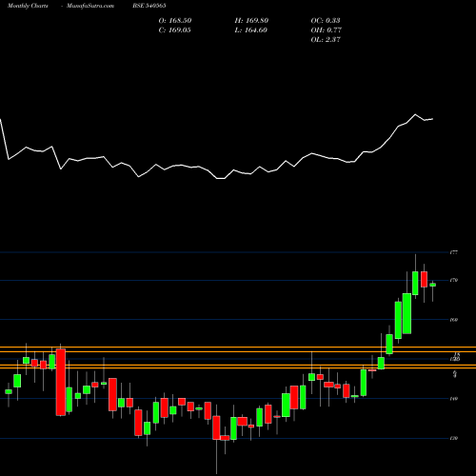Click the open value "O: 168.50"
The height and width of the screenshot is (476, 476).
click(x=175, y=21)
